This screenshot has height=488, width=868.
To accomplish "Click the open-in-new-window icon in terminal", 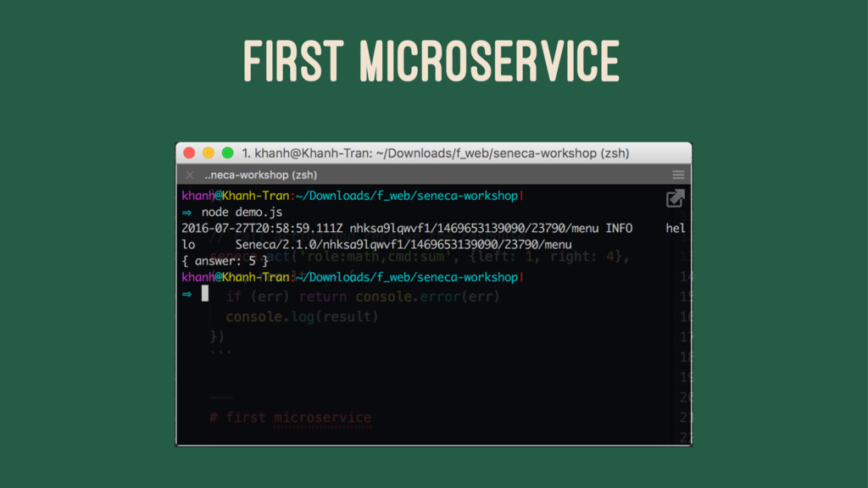I will 675,198.
